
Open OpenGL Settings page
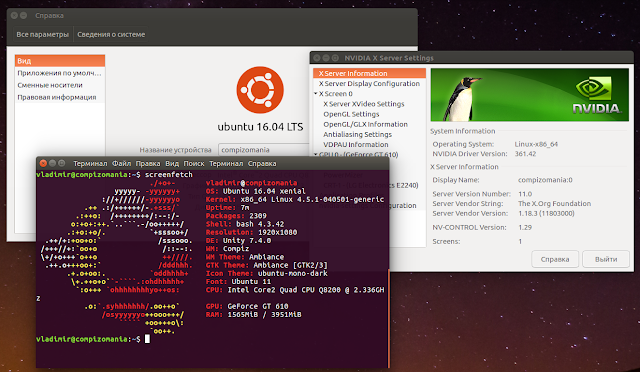[351, 114]
